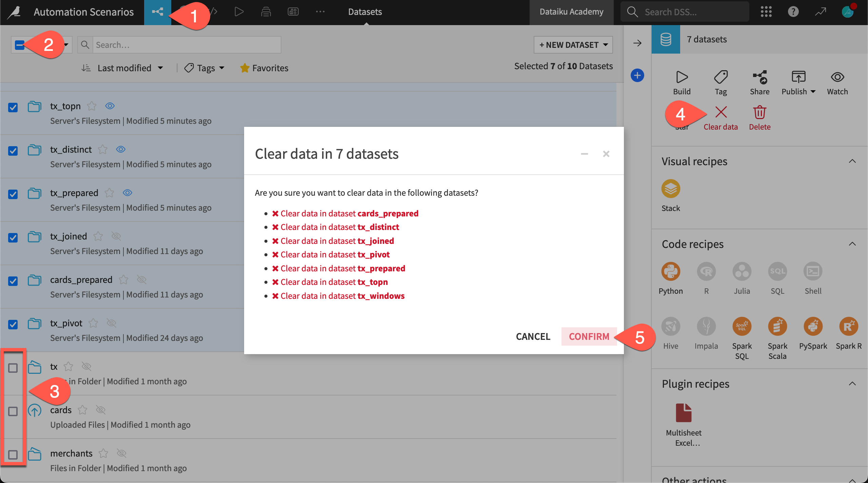868x483 pixels.
Task: Open the Publish dropdown
Action: 798,82
